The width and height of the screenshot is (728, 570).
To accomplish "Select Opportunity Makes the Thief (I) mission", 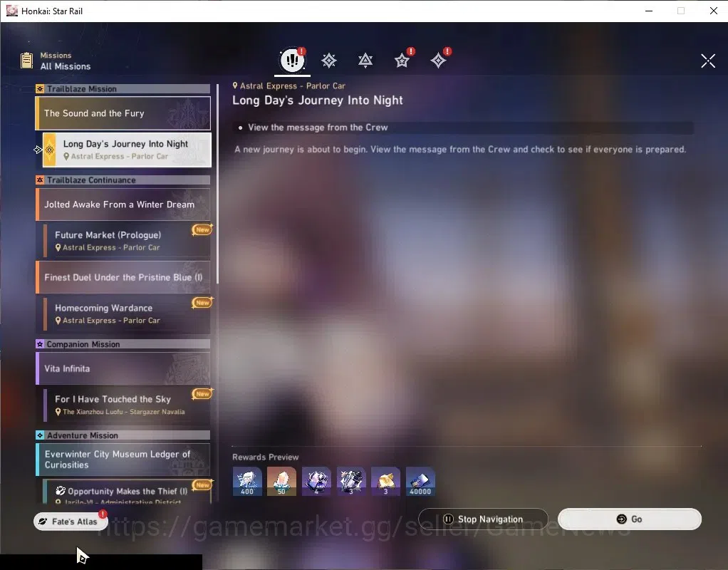I will pyautogui.click(x=127, y=492).
